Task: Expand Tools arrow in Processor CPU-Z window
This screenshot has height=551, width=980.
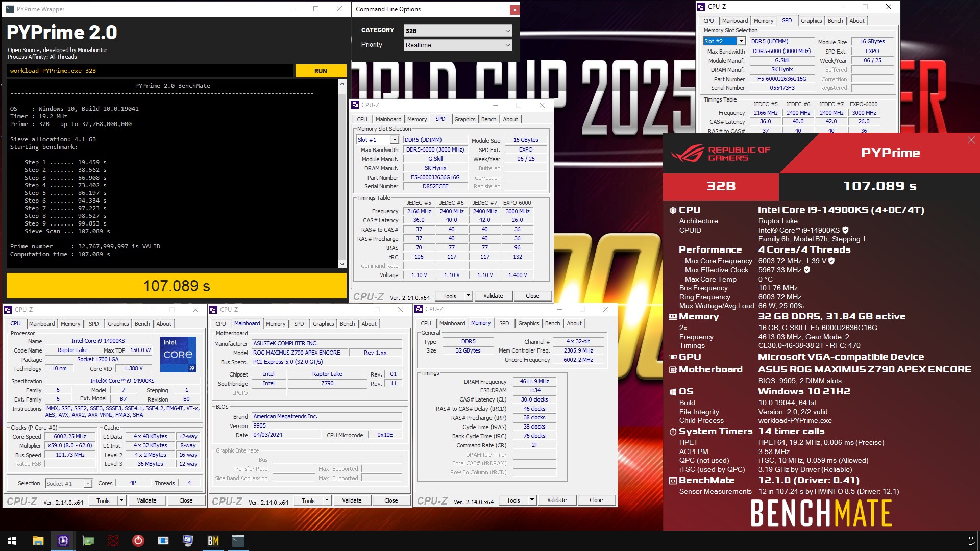Action: point(121,500)
